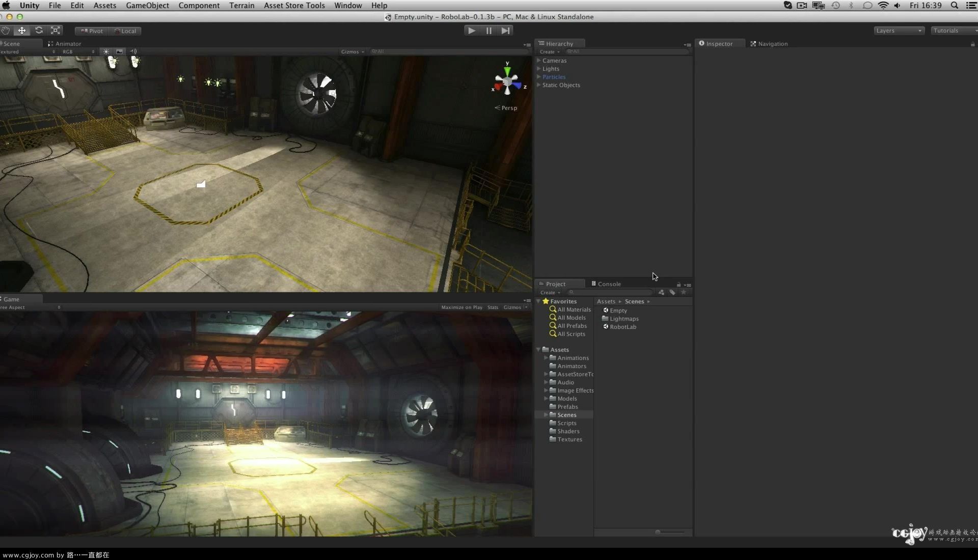This screenshot has width=978, height=560.
Task: Click Stats button in Game view
Action: click(x=492, y=307)
